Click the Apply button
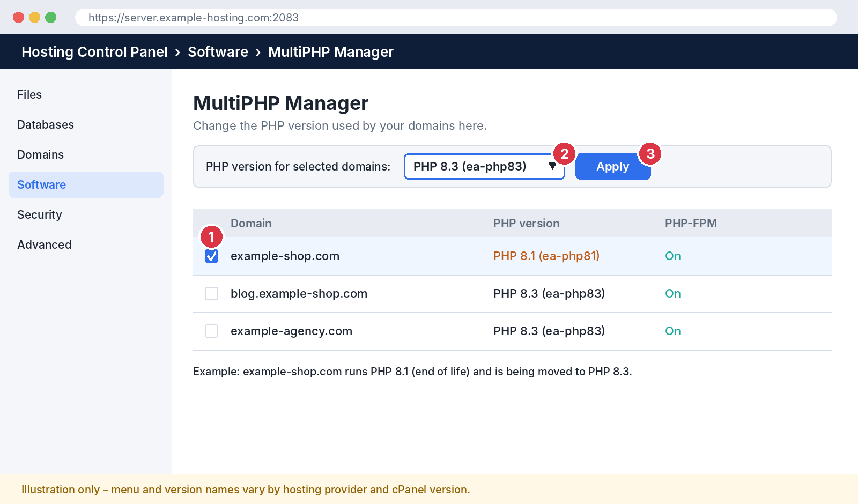This screenshot has width=858, height=504. [613, 166]
